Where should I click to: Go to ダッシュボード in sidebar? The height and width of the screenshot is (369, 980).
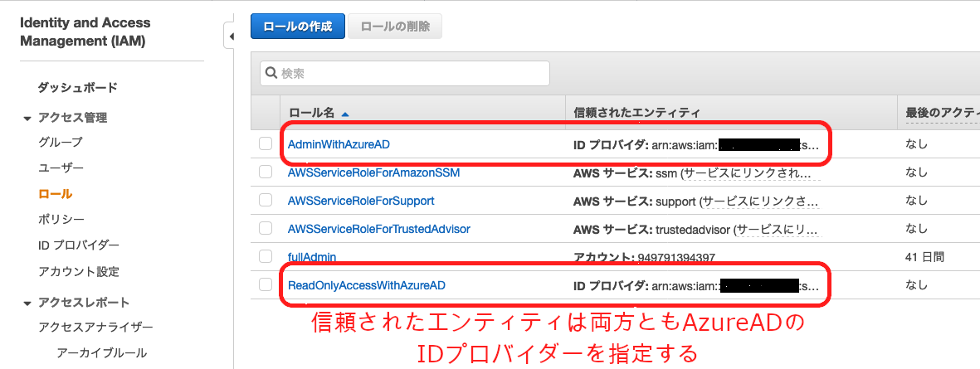pos(77,87)
